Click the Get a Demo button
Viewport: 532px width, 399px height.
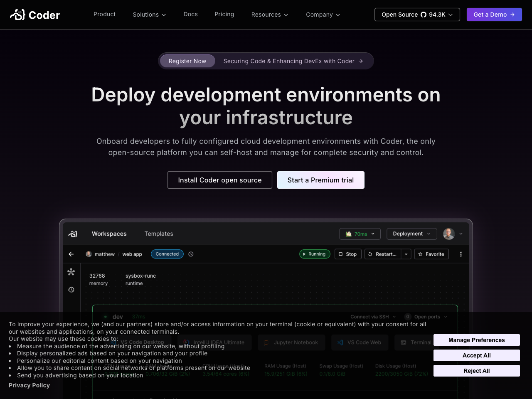pyautogui.click(x=494, y=15)
